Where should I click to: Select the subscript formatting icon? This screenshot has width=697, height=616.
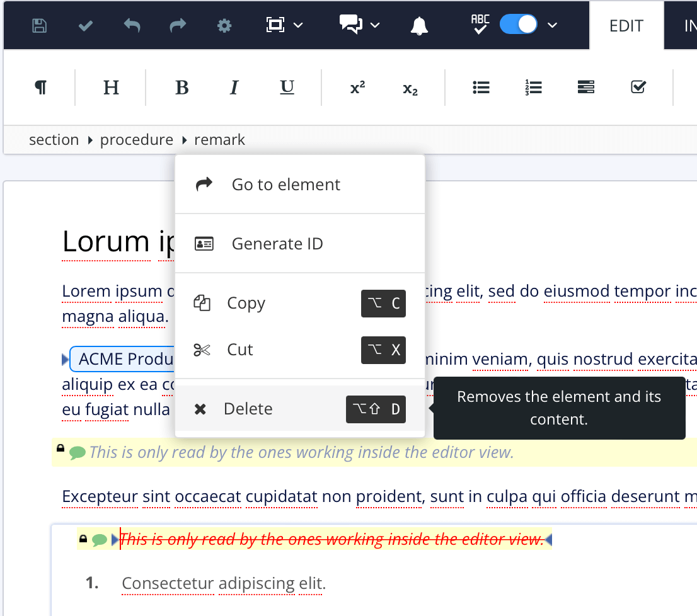click(410, 88)
